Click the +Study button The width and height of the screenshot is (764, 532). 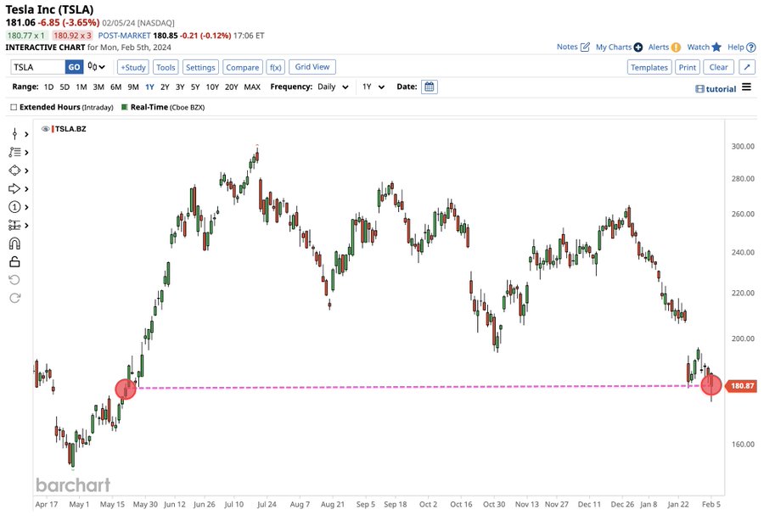133,67
